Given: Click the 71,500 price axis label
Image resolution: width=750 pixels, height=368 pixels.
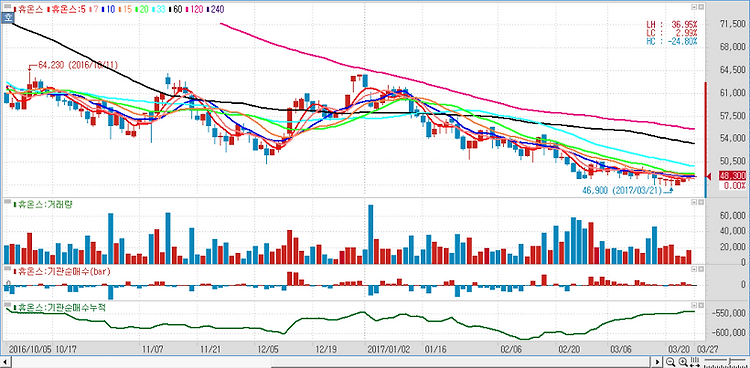Looking at the screenshot, I should click(x=732, y=24).
